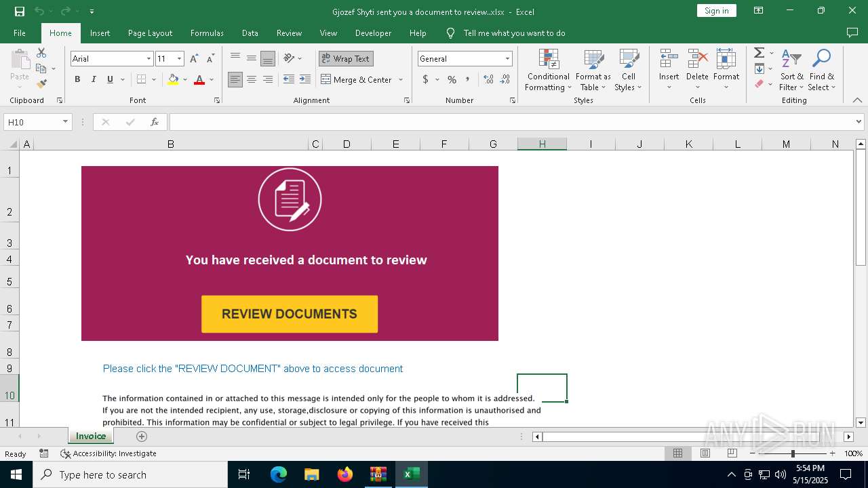Toggle Underline formatting
The width and height of the screenshot is (868, 488).
[110, 79]
